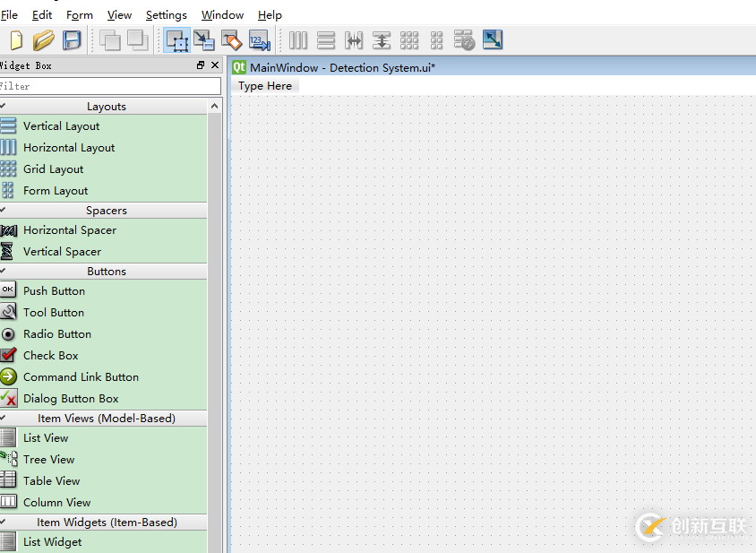Click the Save floppy disk icon

point(72,40)
